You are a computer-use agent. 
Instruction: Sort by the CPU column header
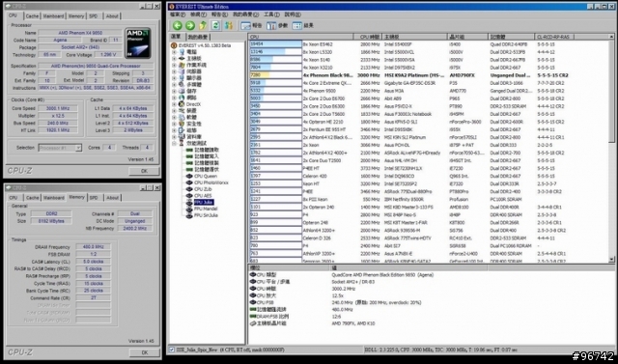[x=301, y=37]
